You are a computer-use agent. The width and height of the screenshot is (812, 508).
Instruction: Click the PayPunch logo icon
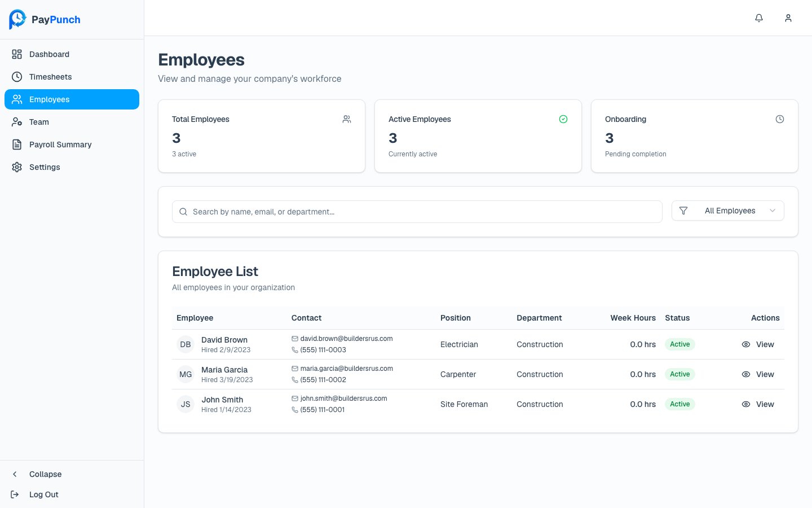17,19
